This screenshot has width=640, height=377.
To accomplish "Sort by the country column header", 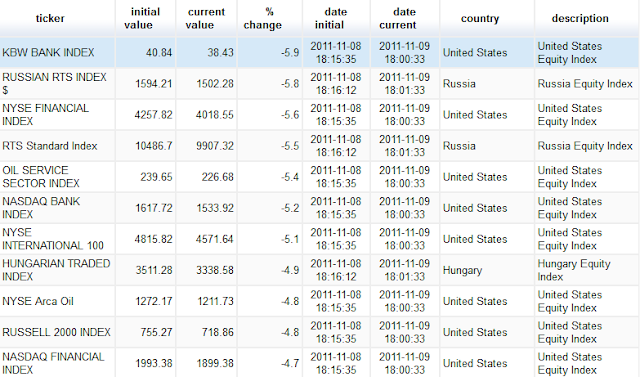I will pos(480,18).
